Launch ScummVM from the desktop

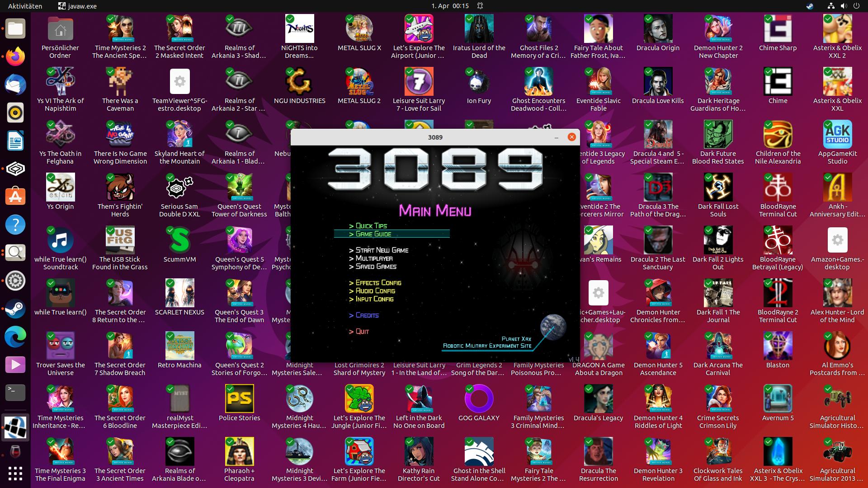(179, 240)
